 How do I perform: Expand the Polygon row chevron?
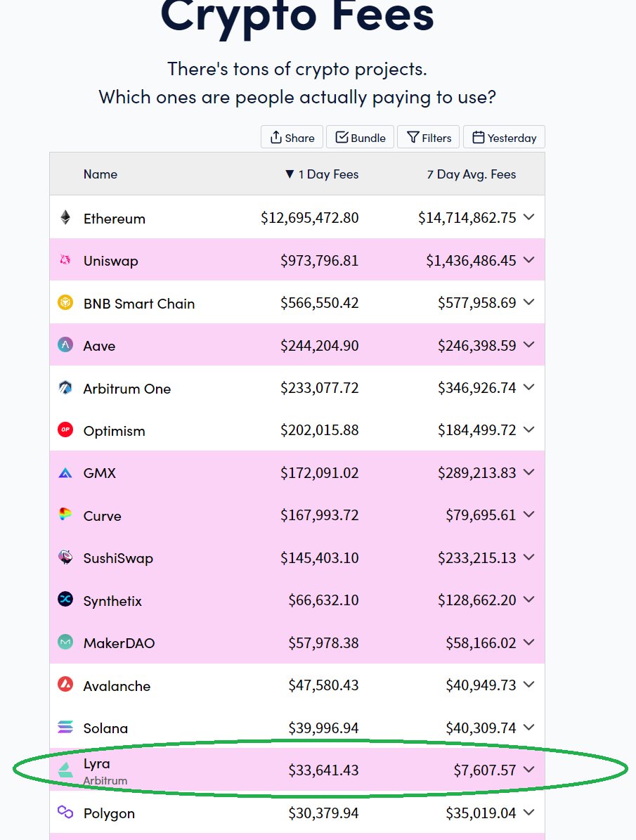(x=529, y=812)
